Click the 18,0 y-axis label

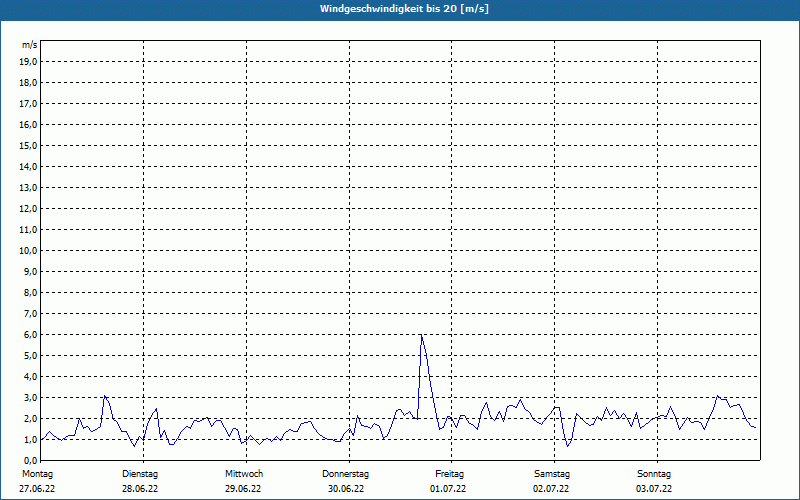pyautogui.click(x=28, y=83)
